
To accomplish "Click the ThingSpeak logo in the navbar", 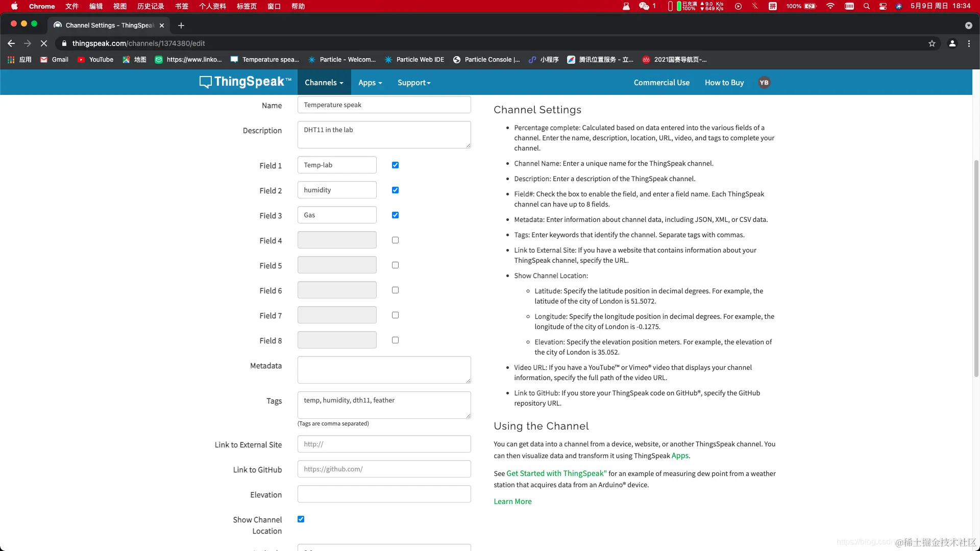I will [246, 82].
